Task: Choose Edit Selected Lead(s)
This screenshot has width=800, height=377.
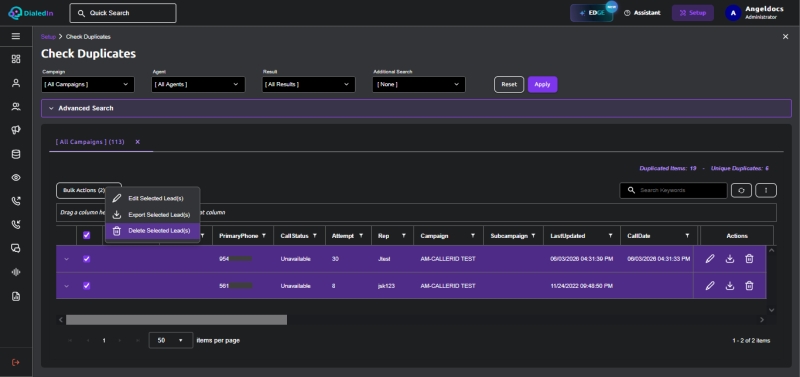Action: pyautogui.click(x=153, y=198)
